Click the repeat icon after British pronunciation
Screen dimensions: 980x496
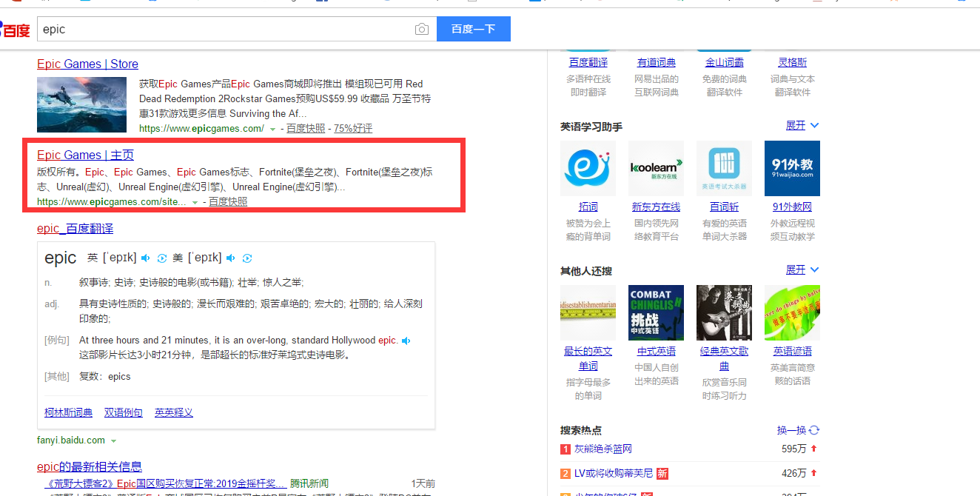pyautogui.click(x=162, y=258)
